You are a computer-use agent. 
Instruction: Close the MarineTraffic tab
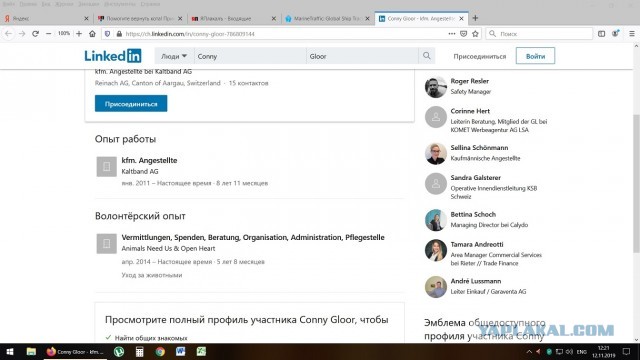[367, 19]
